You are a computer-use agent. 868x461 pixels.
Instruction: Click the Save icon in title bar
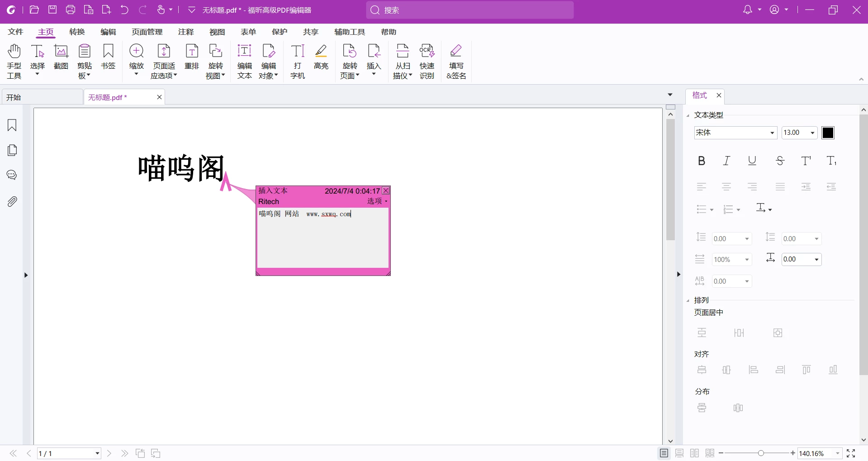[x=52, y=10]
